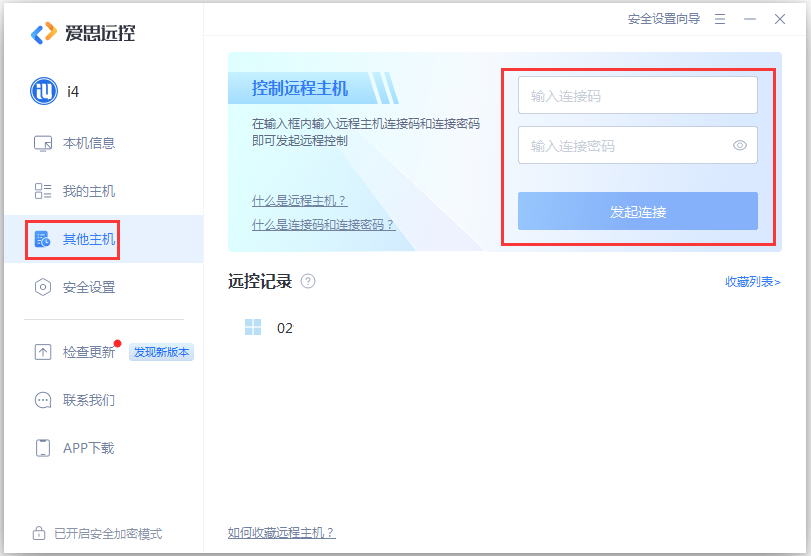Close the 爱思远控 window
The height and width of the screenshot is (556, 811).
(x=780, y=19)
